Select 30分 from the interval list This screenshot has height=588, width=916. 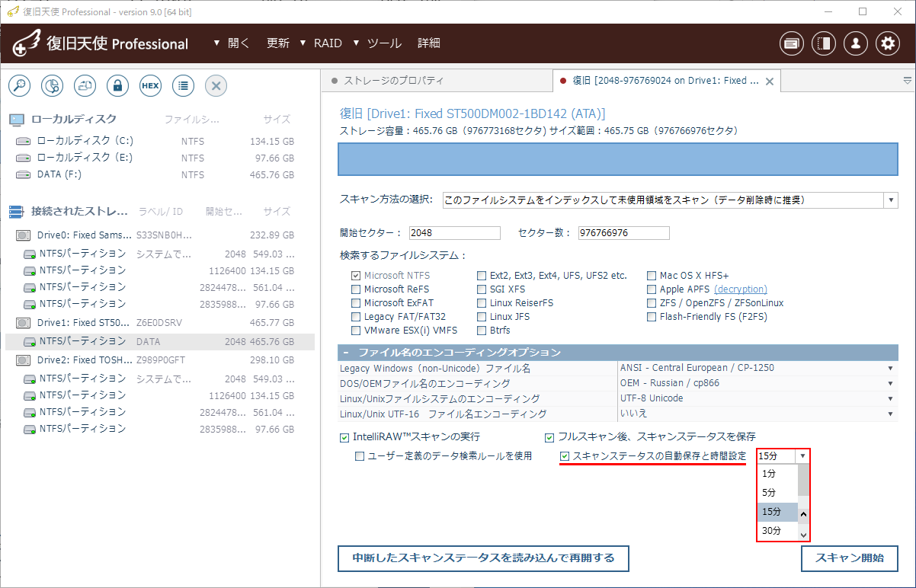click(x=777, y=531)
